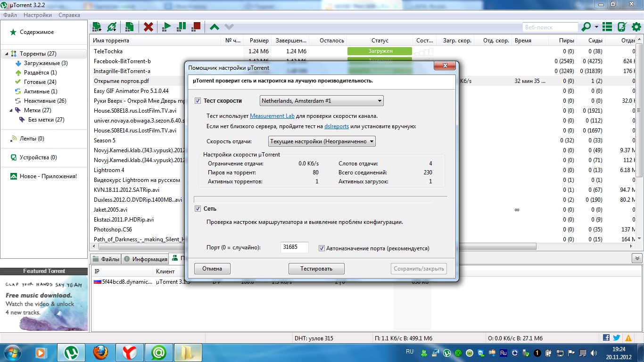The image size is (644, 362).
Task: Click the Add Torrent from URL icon
Action: click(x=112, y=27)
